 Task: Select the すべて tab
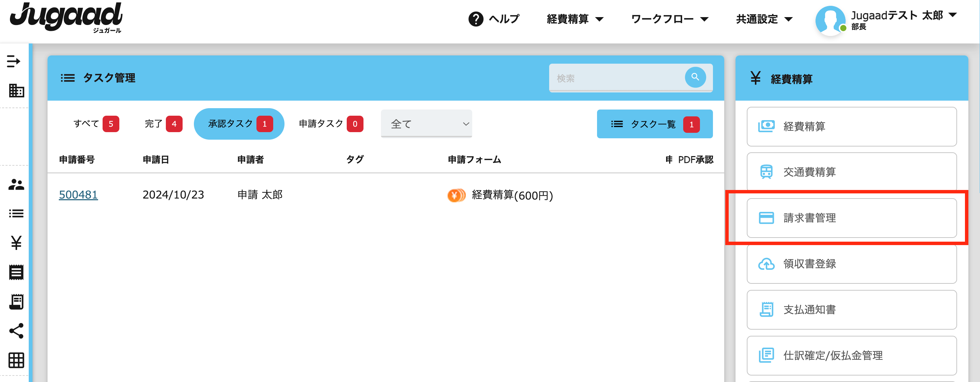pyautogui.click(x=96, y=124)
